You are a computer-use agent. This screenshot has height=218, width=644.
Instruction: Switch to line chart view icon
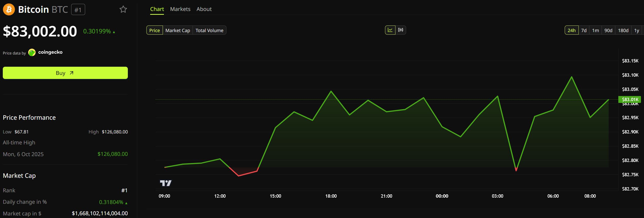coord(390,30)
